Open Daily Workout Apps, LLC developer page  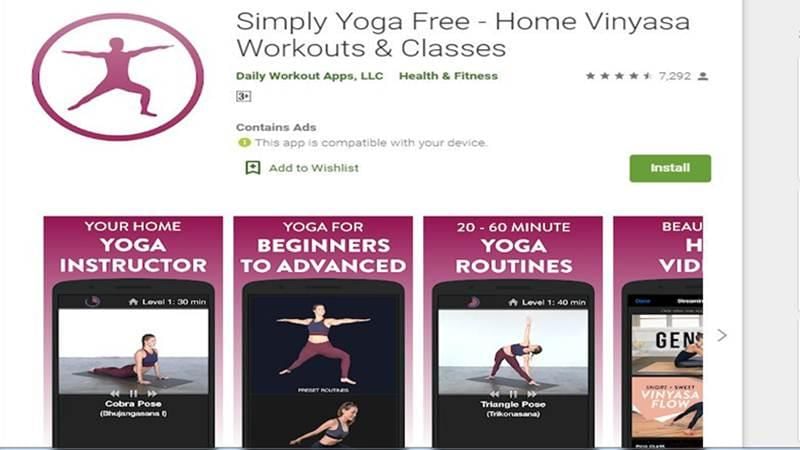click(x=309, y=76)
